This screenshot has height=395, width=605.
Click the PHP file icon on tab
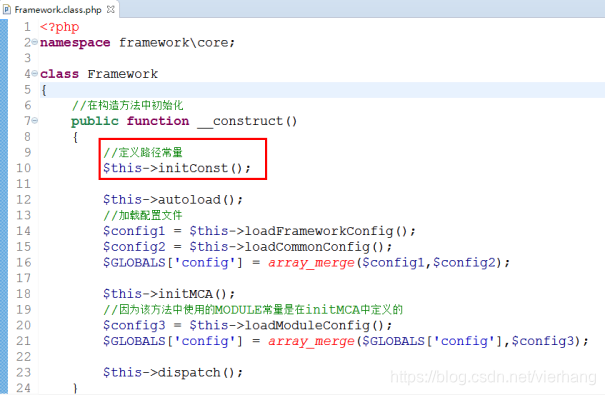pos(7,10)
